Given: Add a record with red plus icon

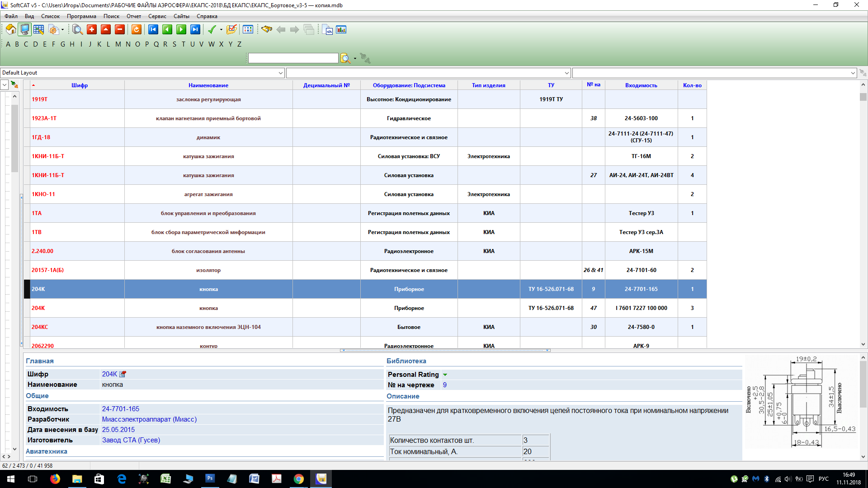Looking at the screenshot, I should [x=92, y=29].
